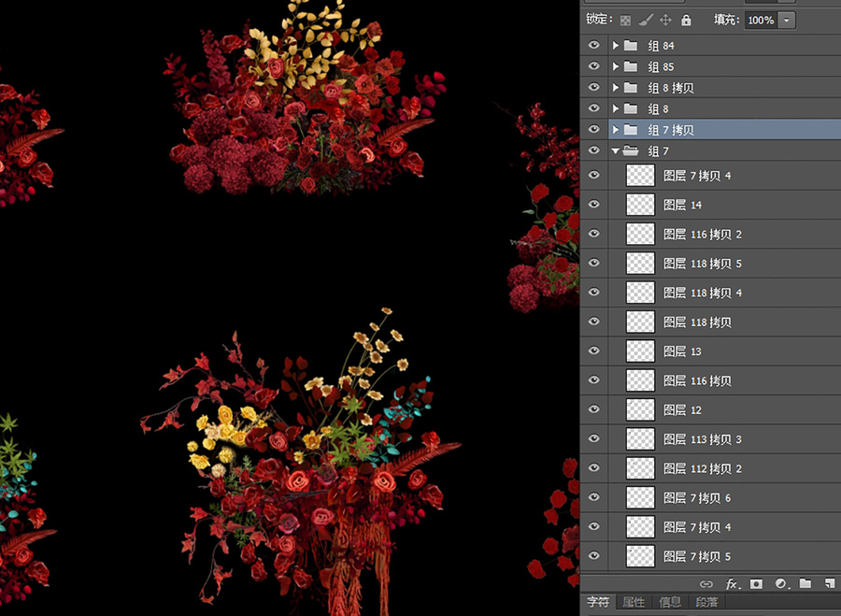This screenshot has height=616, width=841.
Task: Click thumbnail of 图层 7 拷贝 5
Action: point(640,556)
